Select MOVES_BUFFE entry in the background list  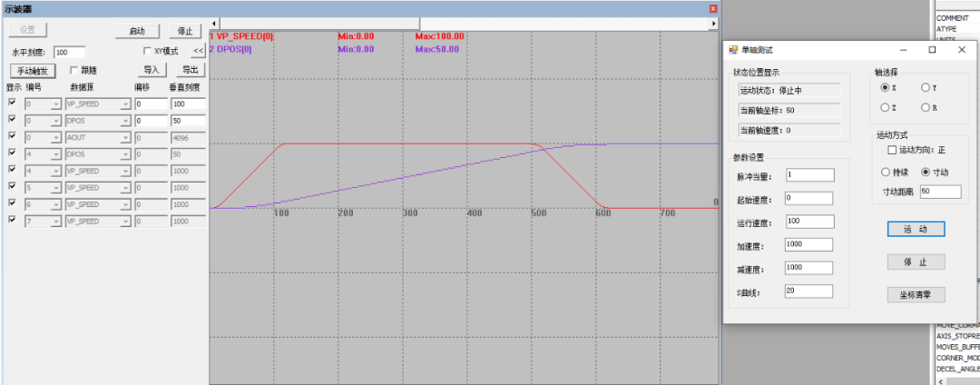(x=957, y=346)
